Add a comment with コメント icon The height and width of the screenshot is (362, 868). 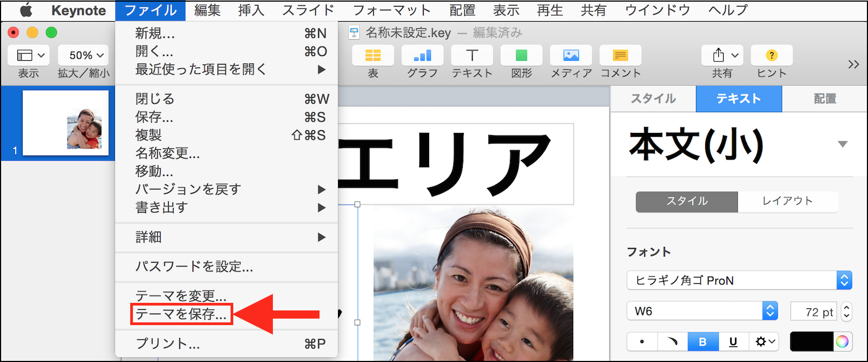click(620, 55)
